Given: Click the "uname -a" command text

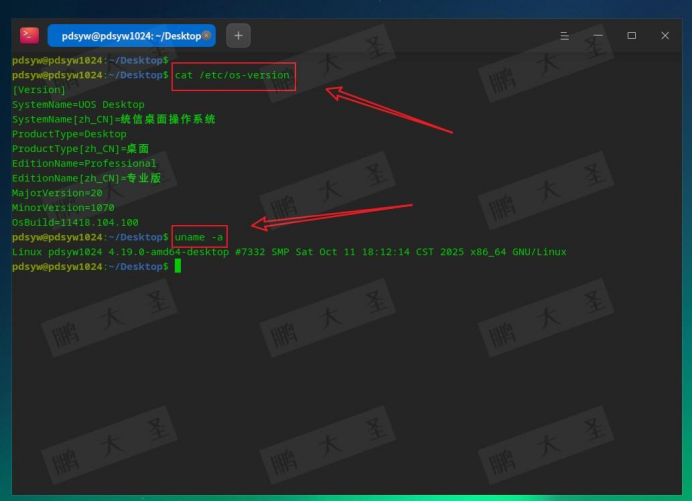Looking at the screenshot, I should pyautogui.click(x=199, y=237).
